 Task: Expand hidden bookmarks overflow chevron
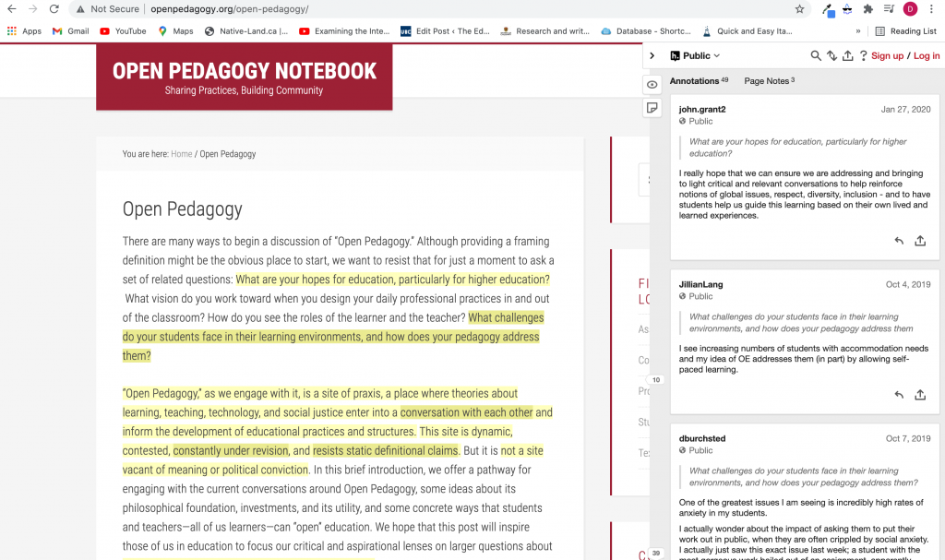pos(858,31)
